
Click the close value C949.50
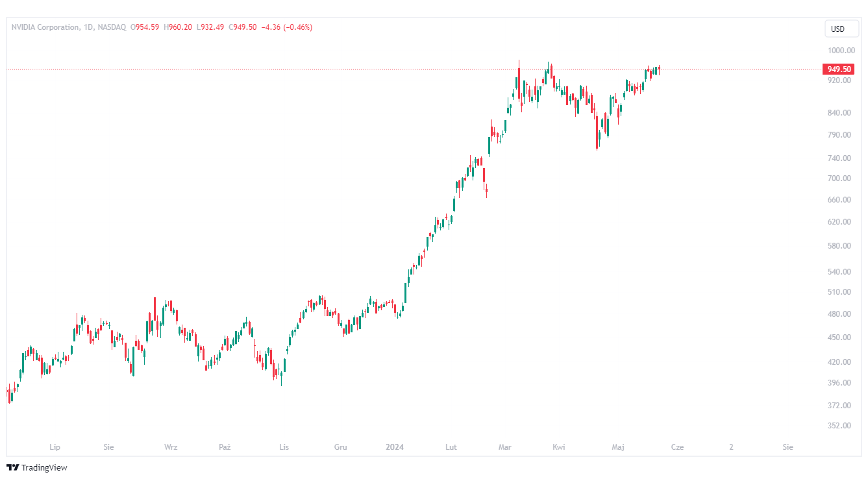pos(243,27)
